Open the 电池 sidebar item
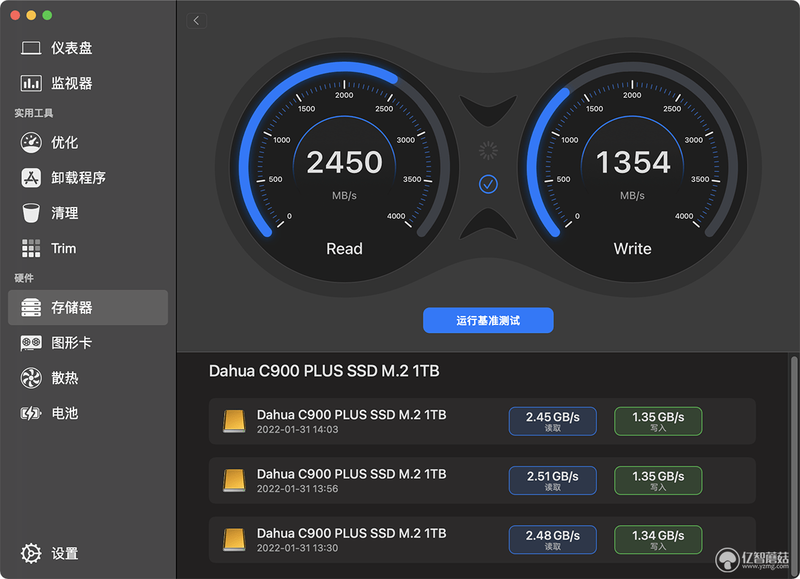Viewport: 800px width, 579px height. coord(65,413)
